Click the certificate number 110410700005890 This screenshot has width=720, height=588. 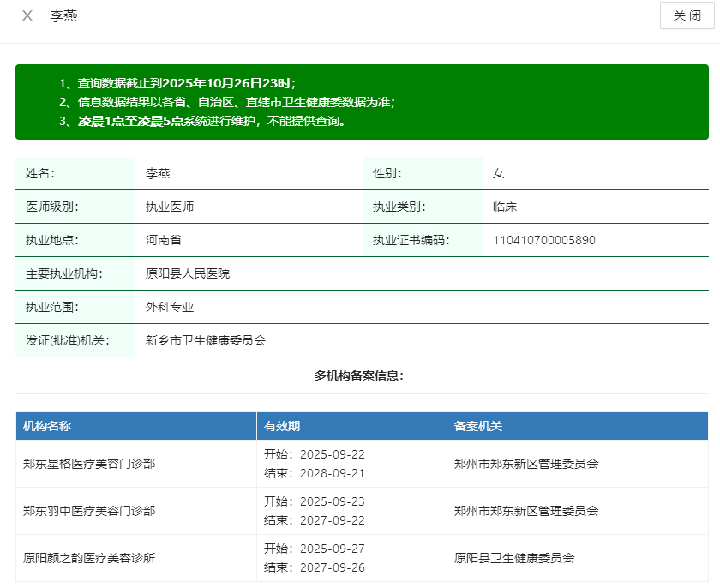(543, 240)
